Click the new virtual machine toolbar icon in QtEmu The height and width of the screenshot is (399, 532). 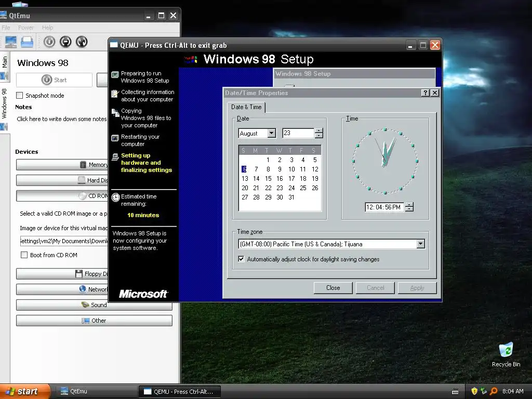pyautogui.click(x=10, y=42)
